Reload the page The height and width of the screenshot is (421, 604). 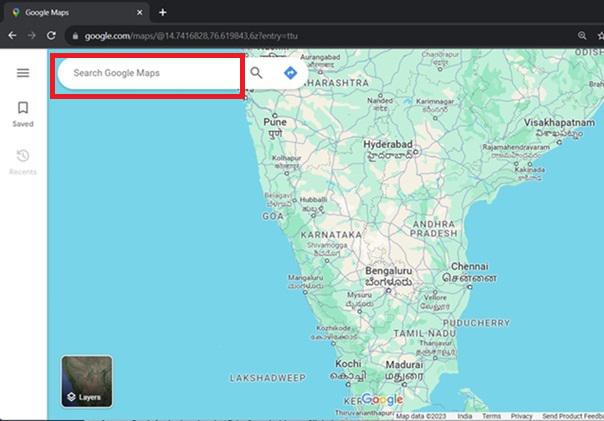(x=51, y=36)
